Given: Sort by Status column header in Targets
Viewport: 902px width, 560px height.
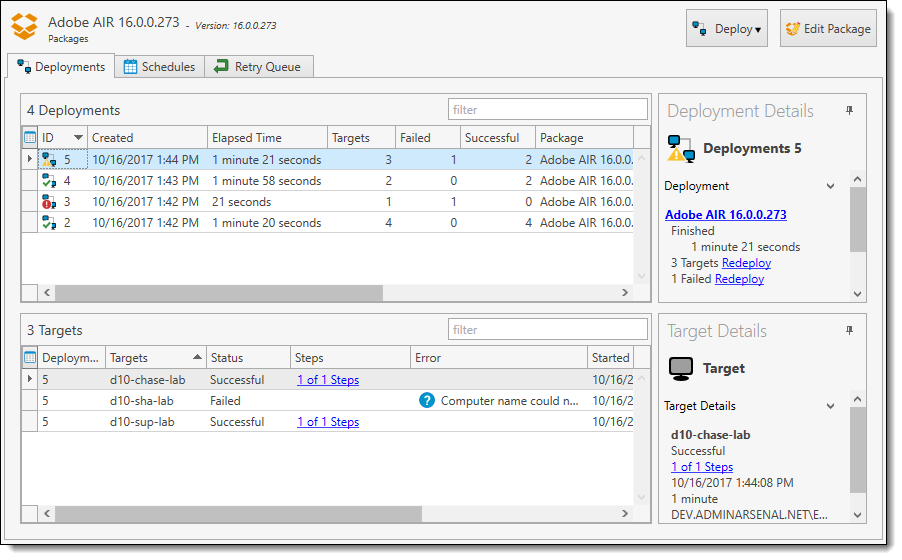Looking at the screenshot, I should [248, 357].
